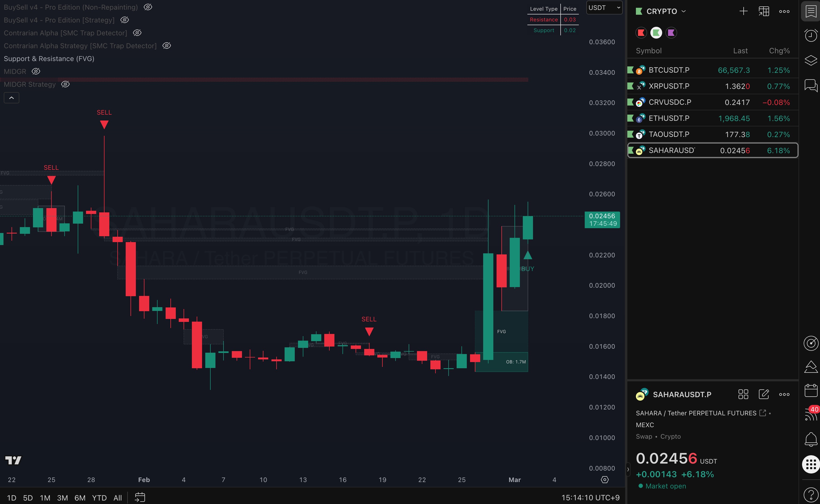Screen dimensions: 820x504
Task: Hide the MIDGR Strategy indicator
Action: tap(65, 84)
